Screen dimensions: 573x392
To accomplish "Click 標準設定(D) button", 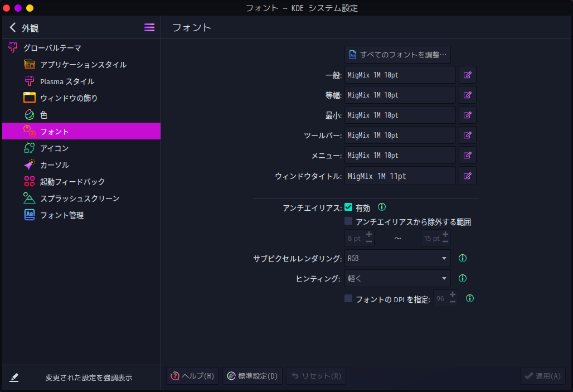I will [x=252, y=376].
